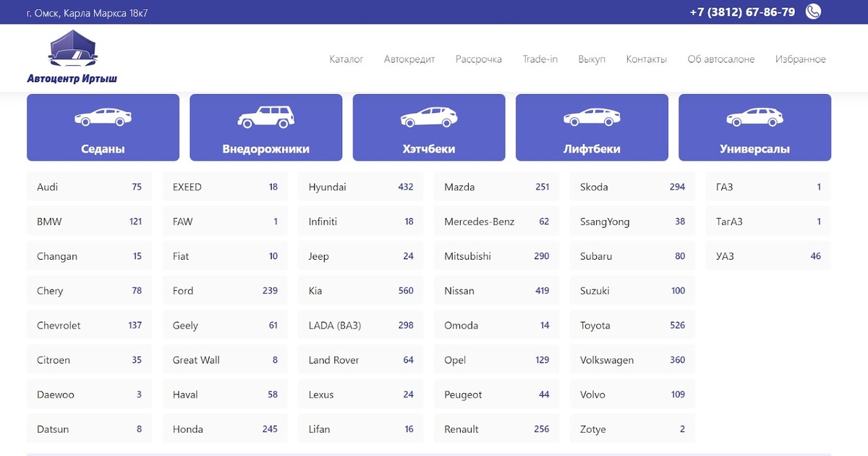Viewport: 868px width, 456px height.
Task: Open Renault brand listing
Action: [497, 429]
